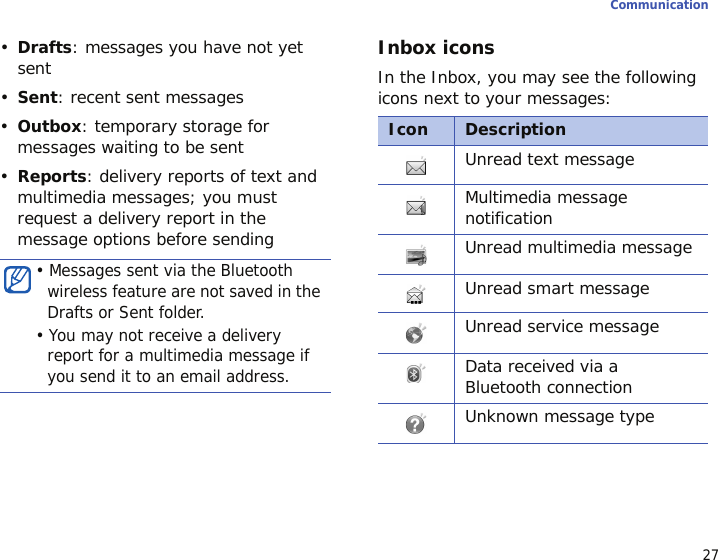
Task: Click the blue note pencil icon
Action: point(17,280)
